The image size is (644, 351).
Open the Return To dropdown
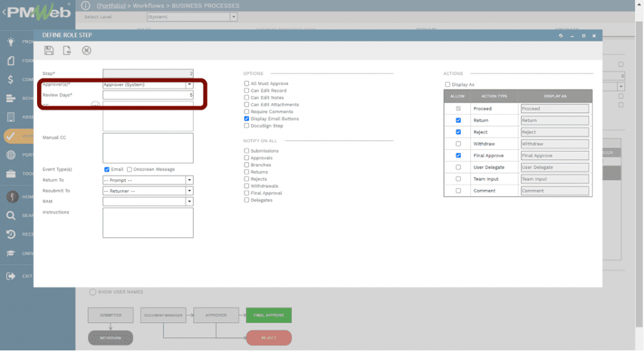click(x=189, y=180)
